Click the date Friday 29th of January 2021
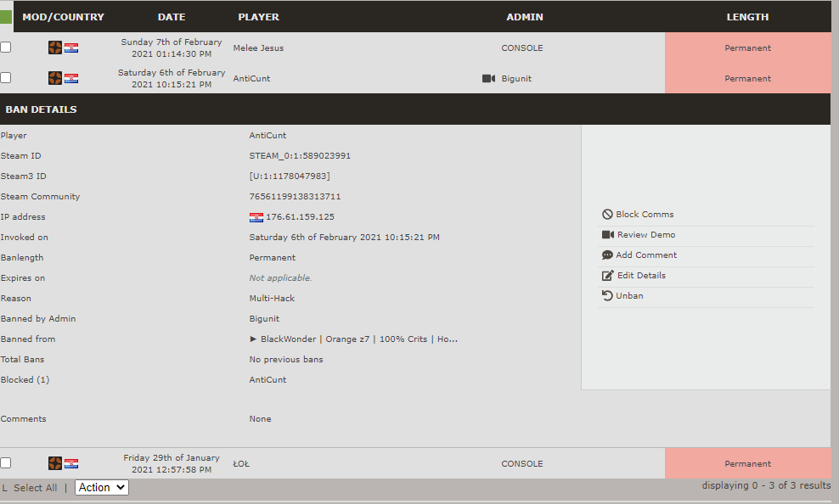Image resolution: width=839 pixels, height=504 pixels. tap(172, 463)
